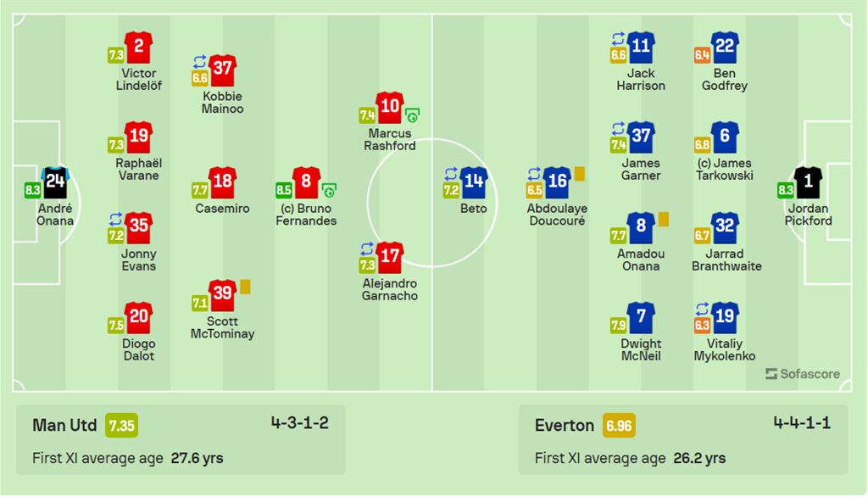Click the substitution arrows on Kobbie Mainoo
Viewport: 868px width, 497px height.
click(x=200, y=62)
